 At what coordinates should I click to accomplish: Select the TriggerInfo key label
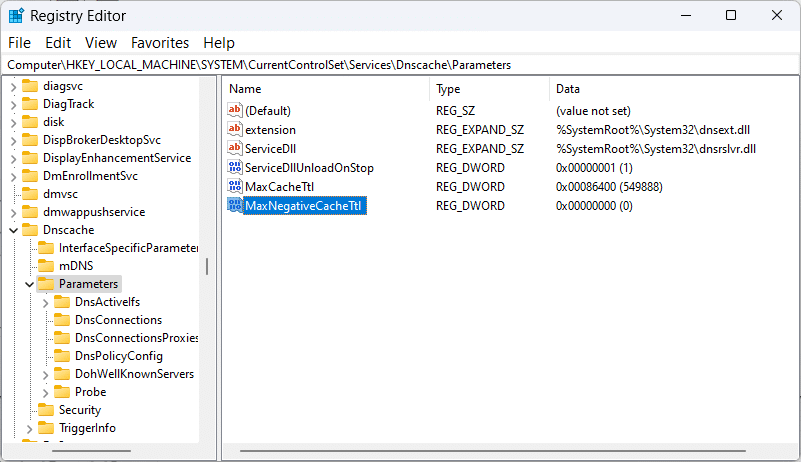point(87,428)
